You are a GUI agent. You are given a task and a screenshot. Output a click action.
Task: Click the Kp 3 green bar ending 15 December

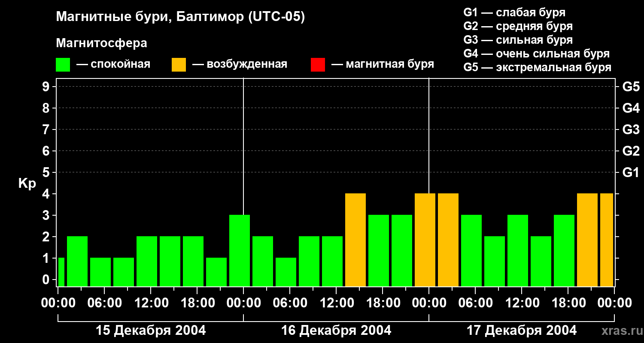(240, 250)
